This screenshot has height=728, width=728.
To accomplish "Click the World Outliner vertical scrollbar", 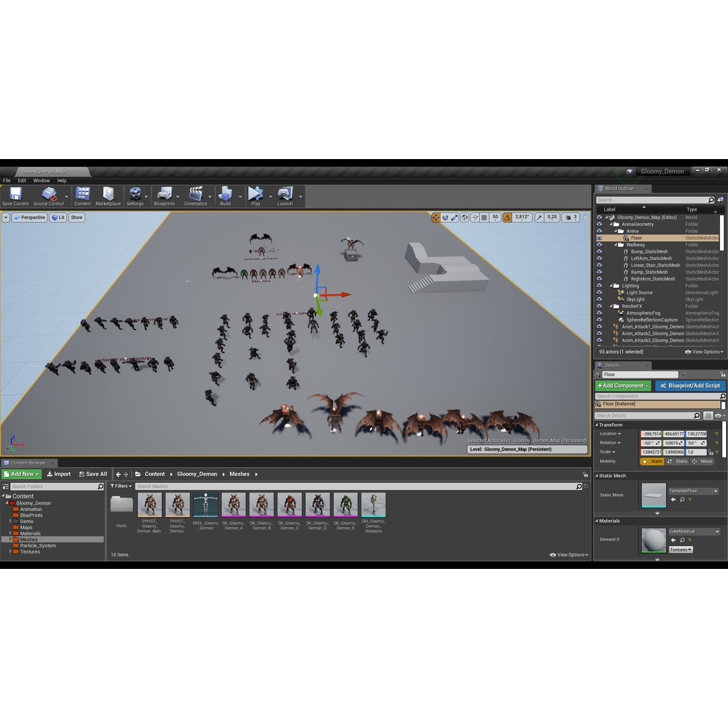I will (x=722, y=232).
